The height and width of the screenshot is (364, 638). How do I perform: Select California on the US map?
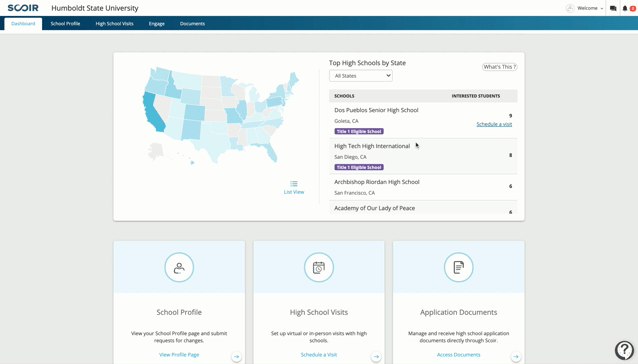click(153, 113)
